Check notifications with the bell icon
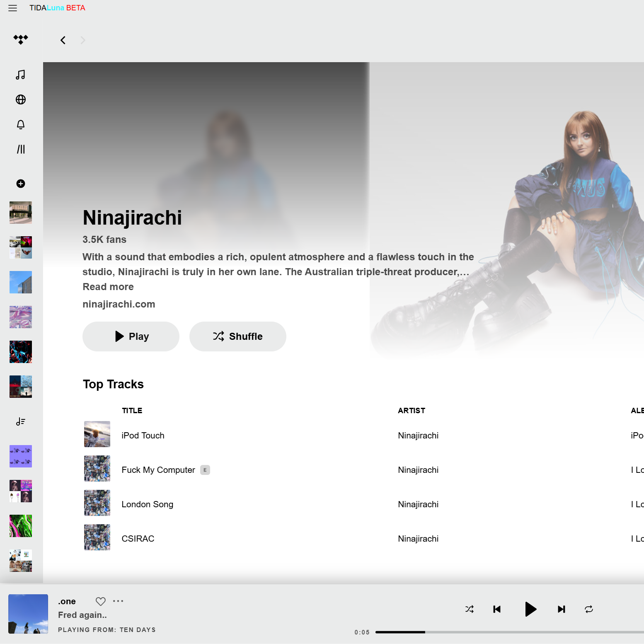This screenshot has width=644, height=644. click(20, 124)
